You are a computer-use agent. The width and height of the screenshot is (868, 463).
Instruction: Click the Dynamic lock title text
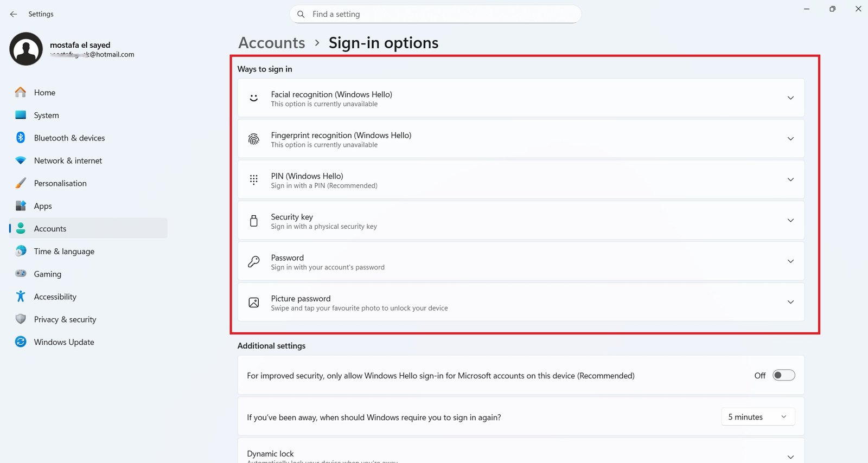pos(270,454)
